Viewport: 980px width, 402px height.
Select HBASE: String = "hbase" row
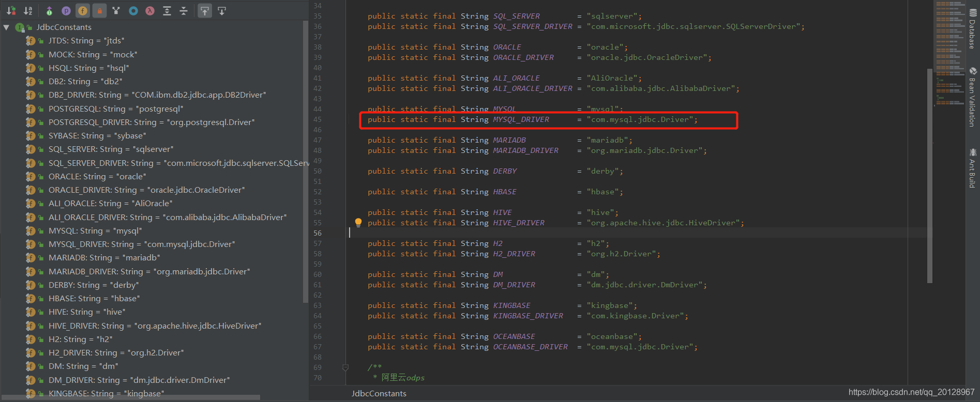pos(94,299)
